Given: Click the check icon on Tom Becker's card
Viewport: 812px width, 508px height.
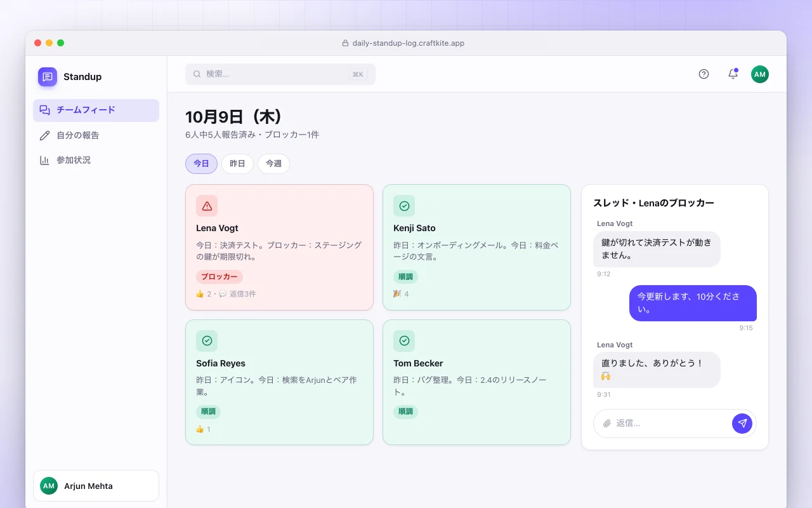Looking at the screenshot, I should coord(404,341).
